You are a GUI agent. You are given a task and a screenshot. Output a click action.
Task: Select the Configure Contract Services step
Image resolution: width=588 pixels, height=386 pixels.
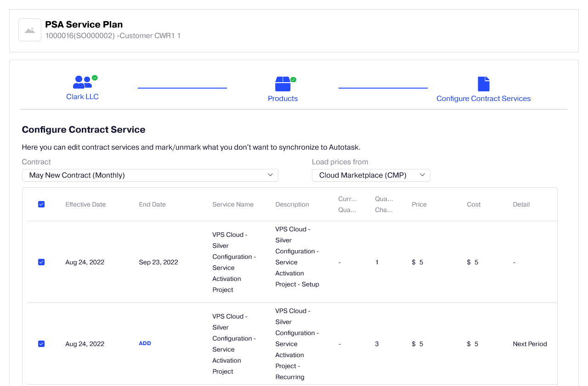(x=483, y=98)
